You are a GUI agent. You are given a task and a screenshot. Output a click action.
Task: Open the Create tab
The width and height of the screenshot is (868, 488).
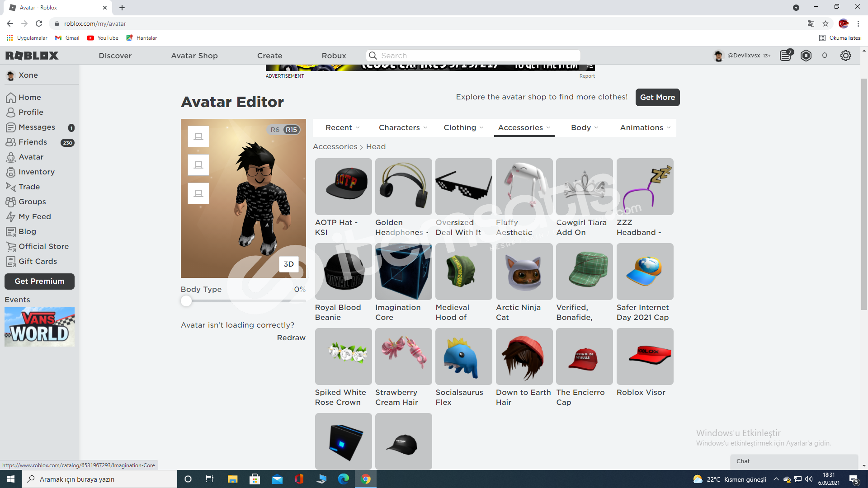coord(269,56)
